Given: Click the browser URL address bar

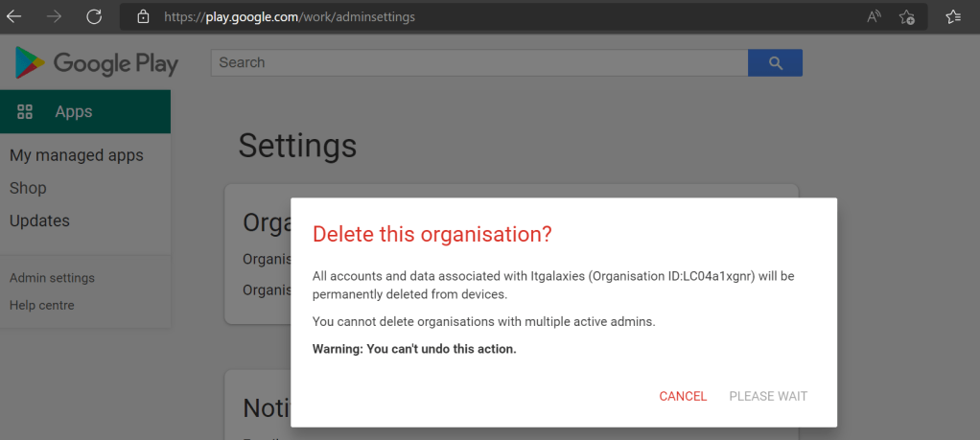Looking at the screenshot, I should [499, 17].
